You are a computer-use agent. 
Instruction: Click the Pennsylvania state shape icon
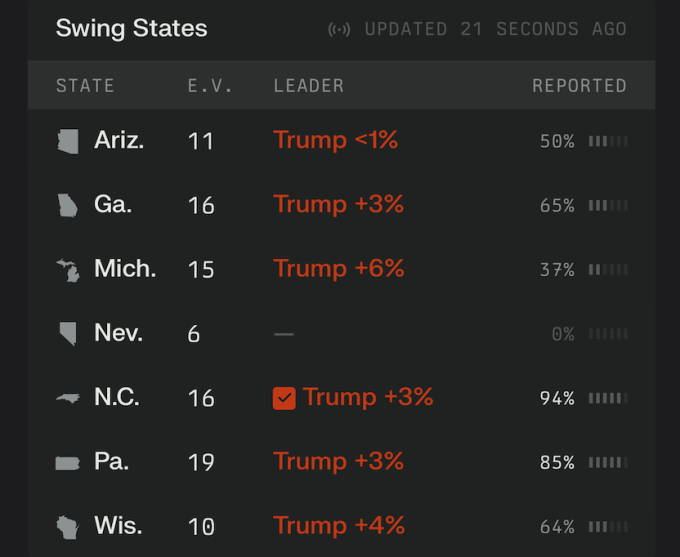(68, 462)
